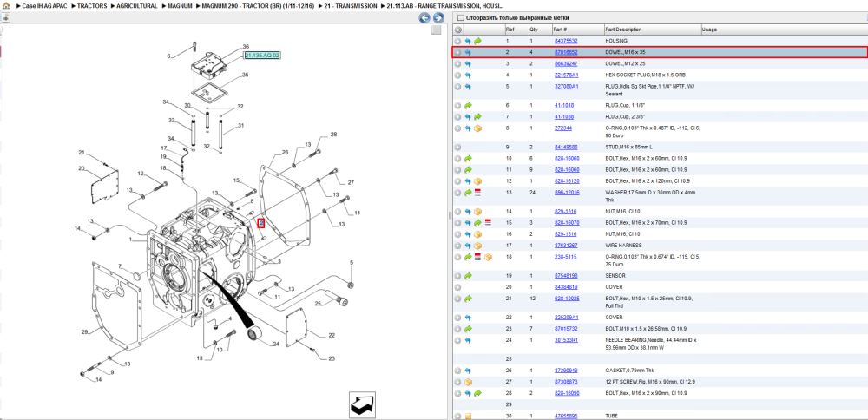
Task: Select callout 5 in the diagram
Action: click(x=351, y=262)
